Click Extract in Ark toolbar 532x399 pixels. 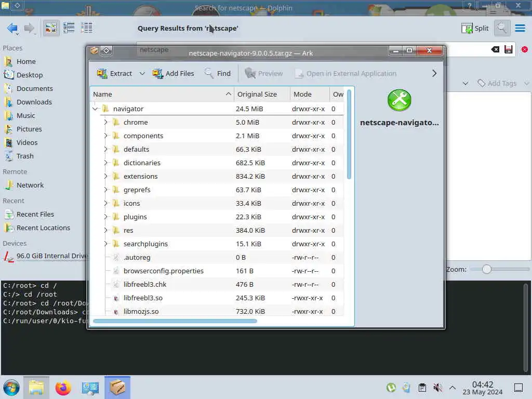tap(115, 73)
